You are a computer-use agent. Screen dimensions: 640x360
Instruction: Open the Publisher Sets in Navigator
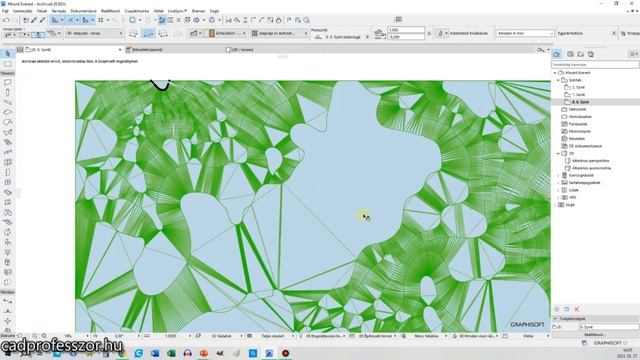(591, 54)
